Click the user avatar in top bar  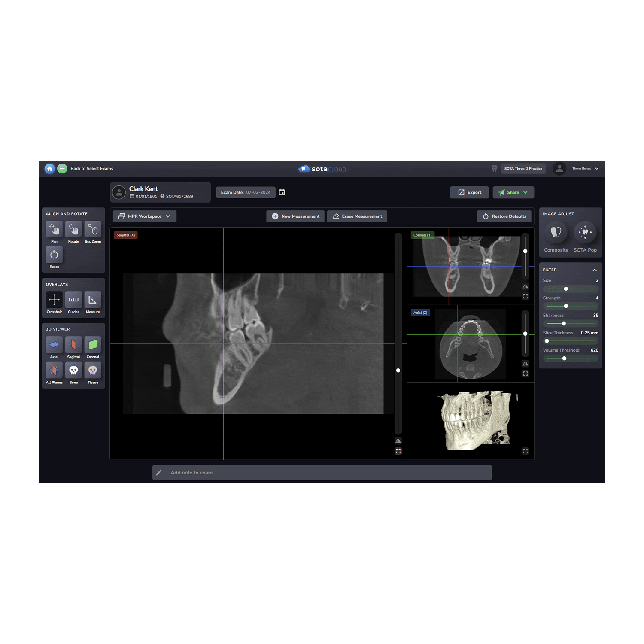pos(559,169)
